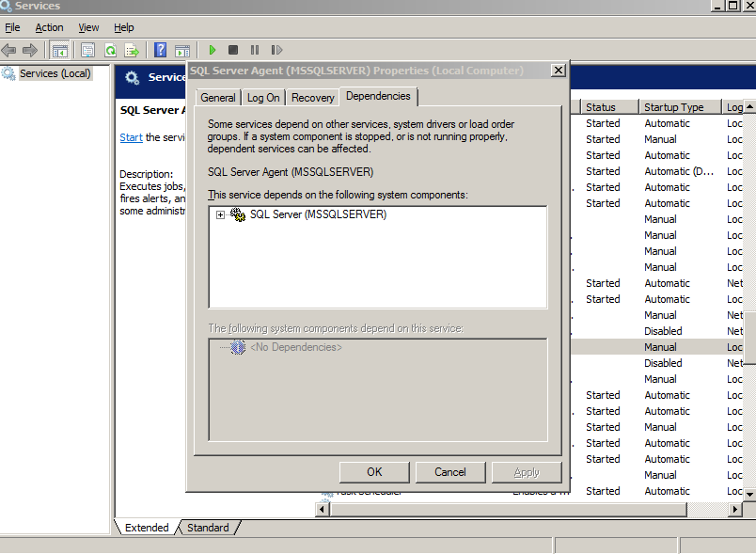The height and width of the screenshot is (554, 756).
Task: Click the Services gear icon in the panel header
Action: tap(132, 77)
